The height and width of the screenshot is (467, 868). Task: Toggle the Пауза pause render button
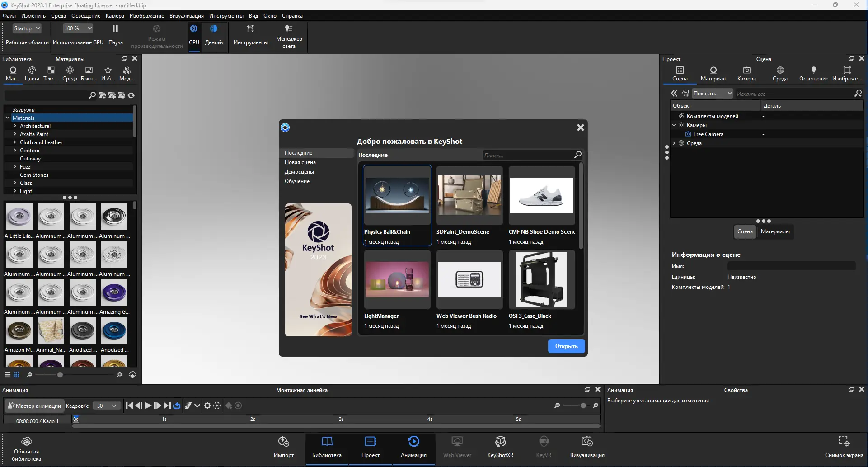(x=115, y=29)
